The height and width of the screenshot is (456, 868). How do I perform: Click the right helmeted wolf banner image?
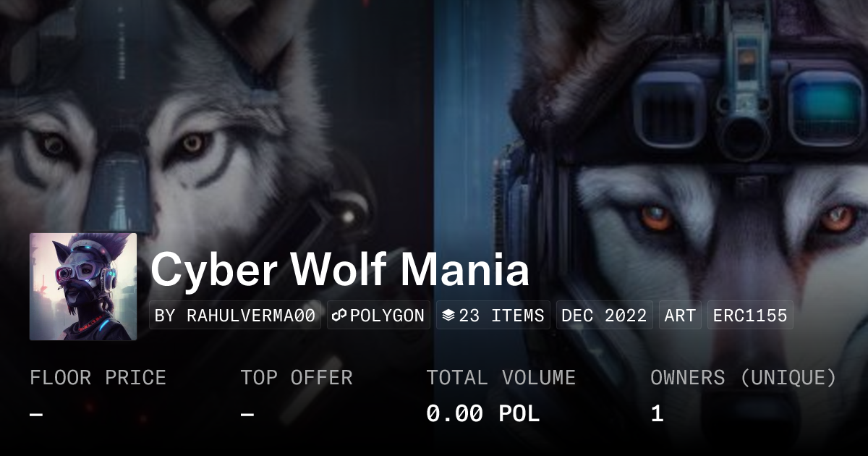[x=651, y=116]
